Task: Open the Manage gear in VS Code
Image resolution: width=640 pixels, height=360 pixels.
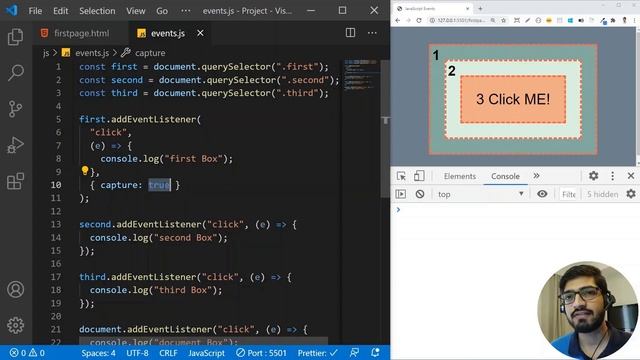Action: [16, 325]
